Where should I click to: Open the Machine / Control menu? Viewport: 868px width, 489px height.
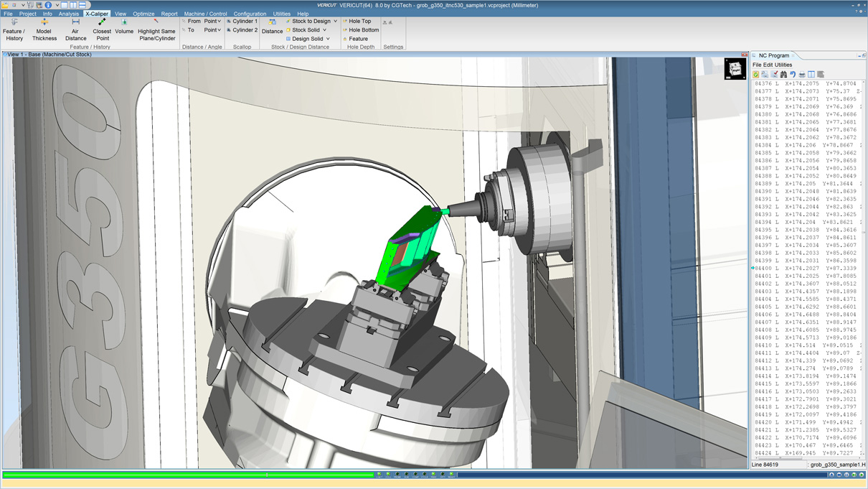click(x=205, y=14)
